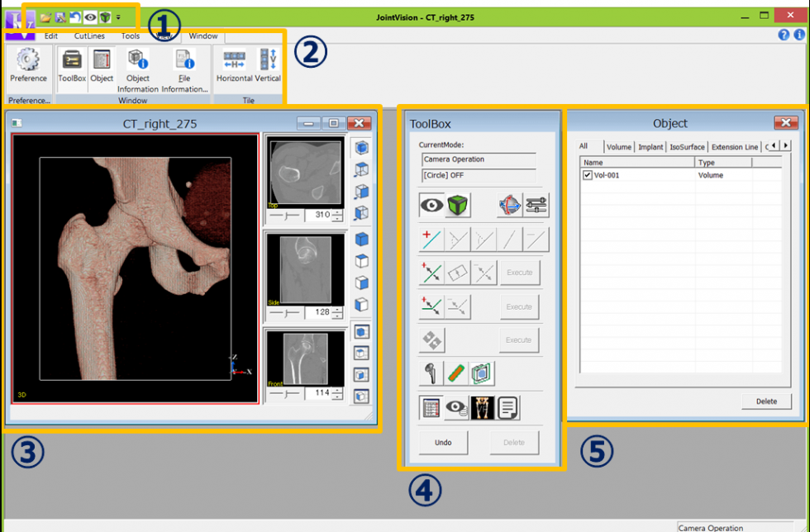
Task: Open Object Information from the ribbon
Action: pos(138,70)
